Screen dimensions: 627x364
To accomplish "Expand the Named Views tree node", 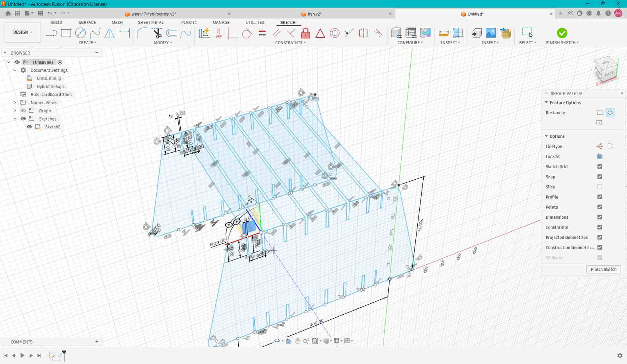I will tap(15, 103).
